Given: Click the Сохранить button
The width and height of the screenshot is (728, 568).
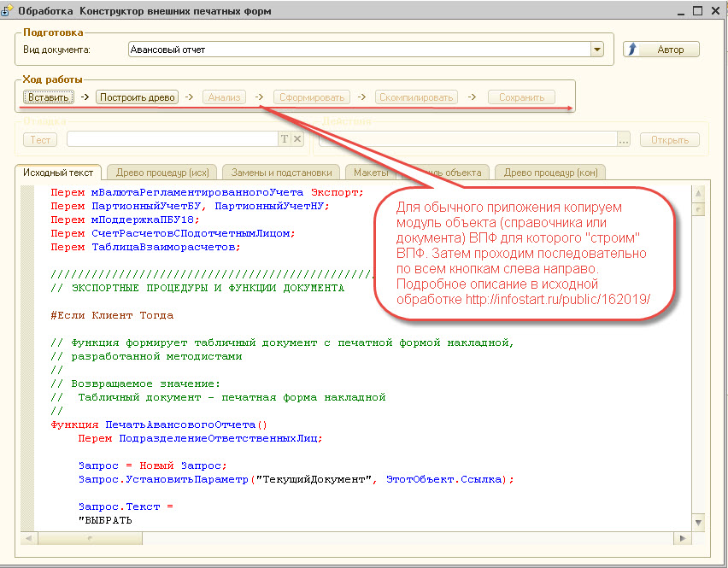Looking at the screenshot, I should (x=521, y=97).
